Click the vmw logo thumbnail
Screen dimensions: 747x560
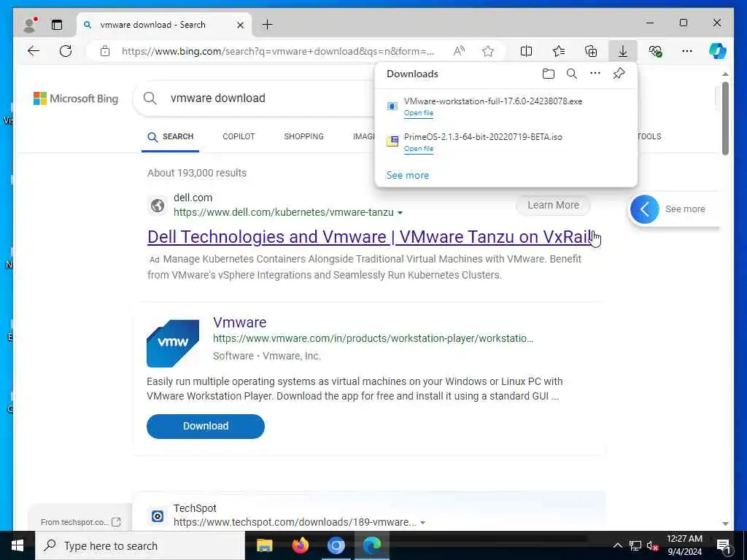pyautogui.click(x=173, y=343)
